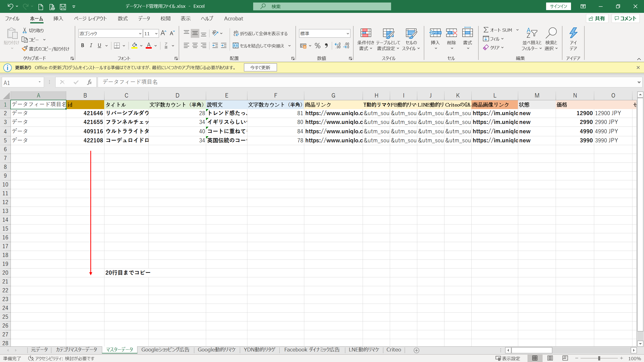The width and height of the screenshot is (644, 362).
Task: Open the Data (データ) ribbon tab
Action: [144, 18]
